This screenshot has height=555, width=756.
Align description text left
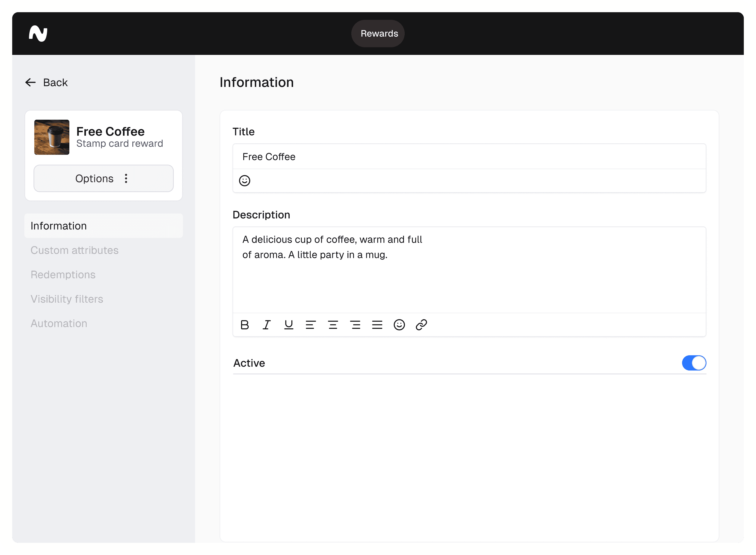(x=311, y=325)
